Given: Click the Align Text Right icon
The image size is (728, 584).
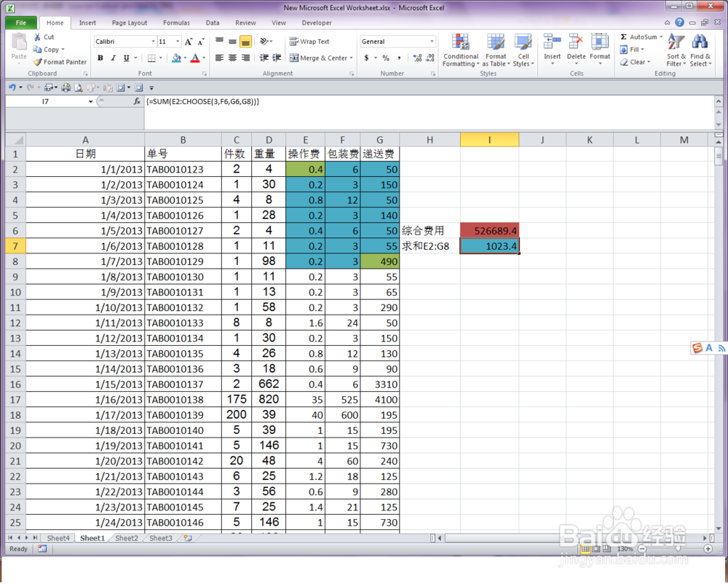Looking at the screenshot, I should tap(245, 58).
